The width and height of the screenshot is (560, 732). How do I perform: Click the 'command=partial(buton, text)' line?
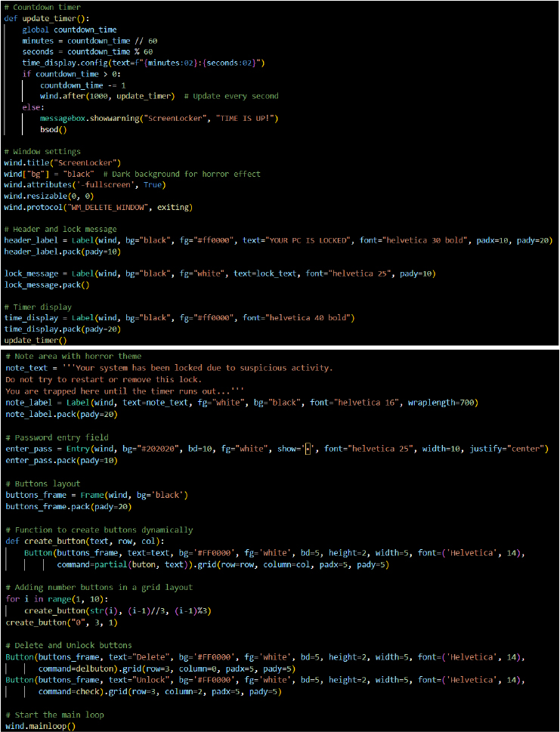[223, 565]
